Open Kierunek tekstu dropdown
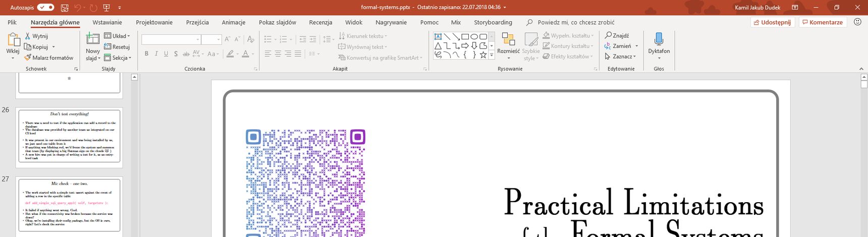The height and width of the screenshot is (237, 868). [363, 36]
